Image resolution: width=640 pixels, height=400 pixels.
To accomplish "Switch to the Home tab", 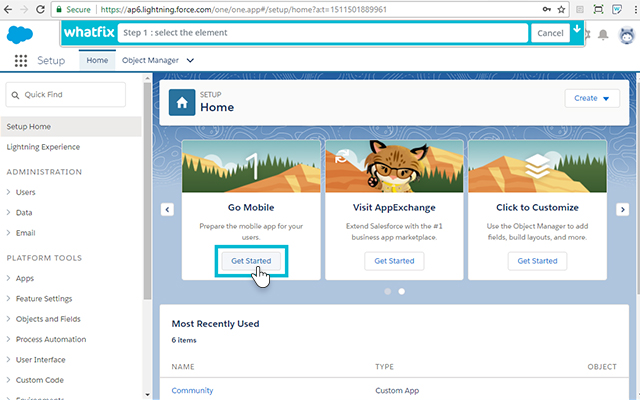I will click(x=97, y=60).
